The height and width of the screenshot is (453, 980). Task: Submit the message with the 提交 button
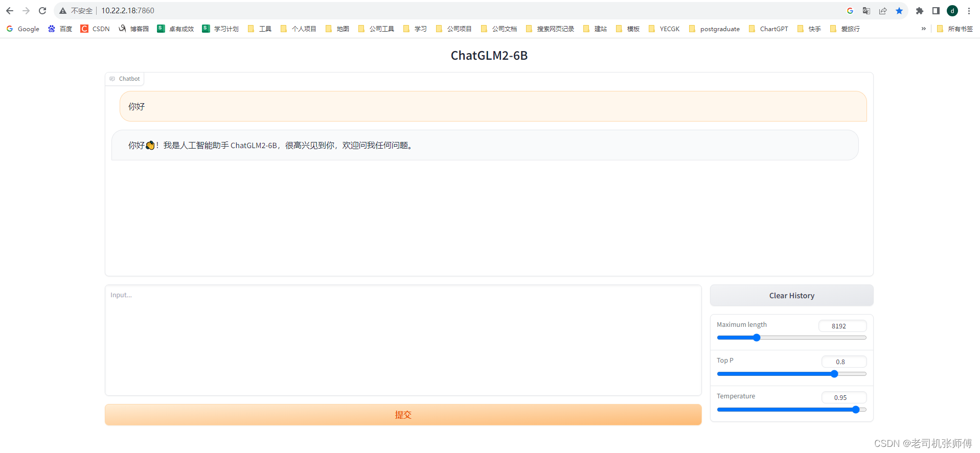[403, 415]
